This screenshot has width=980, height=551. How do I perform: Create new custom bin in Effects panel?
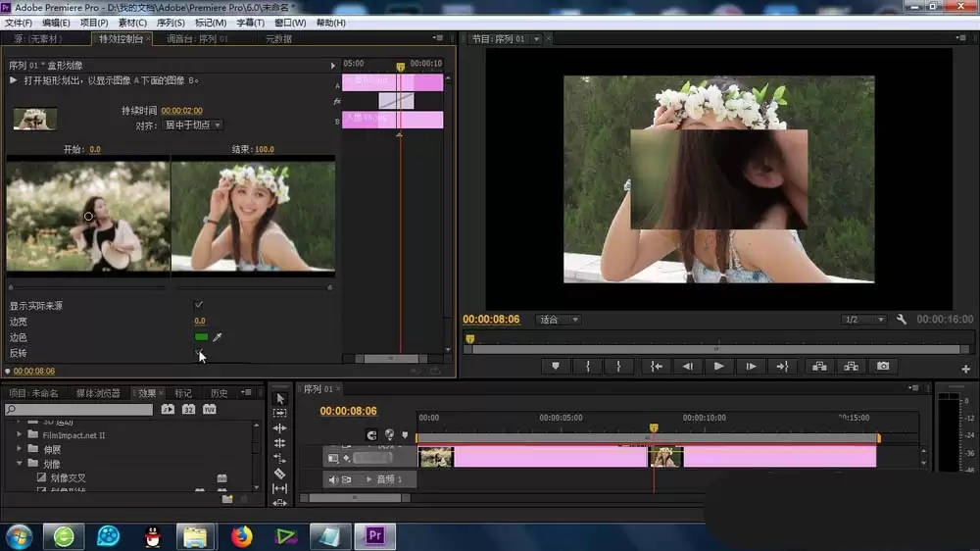tap(227, 498)
